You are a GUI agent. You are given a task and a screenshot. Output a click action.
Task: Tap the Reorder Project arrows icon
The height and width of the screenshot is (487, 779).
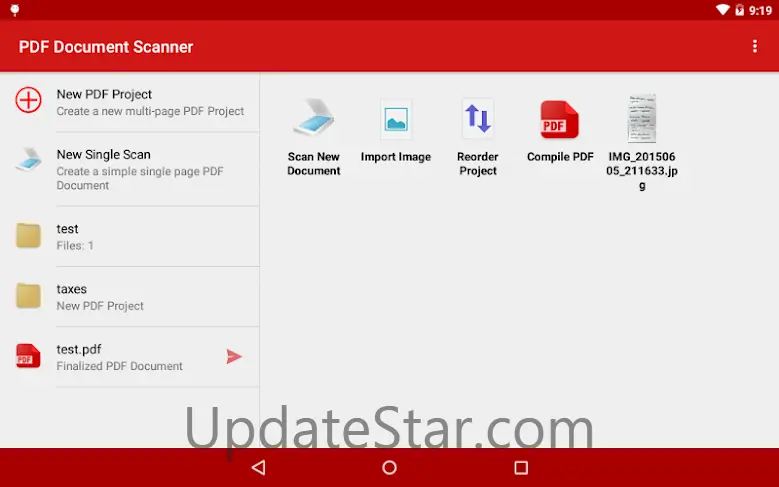478,118
